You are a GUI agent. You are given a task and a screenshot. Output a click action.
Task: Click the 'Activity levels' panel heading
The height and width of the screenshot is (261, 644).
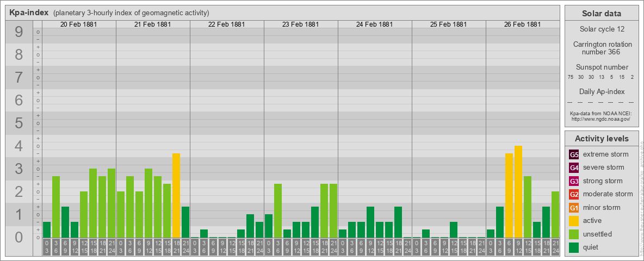(602, 139)
